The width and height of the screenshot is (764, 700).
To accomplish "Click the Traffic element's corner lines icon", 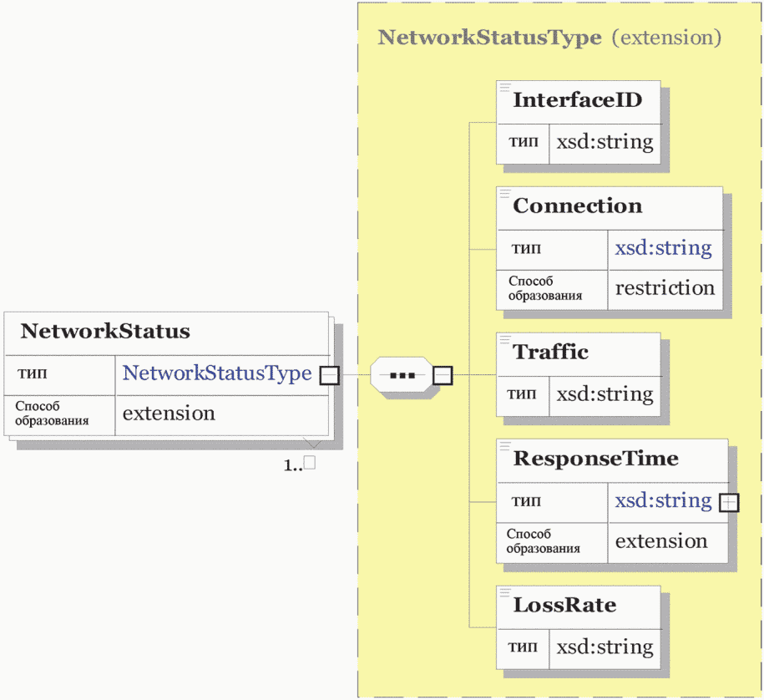I will pos(505,340).
